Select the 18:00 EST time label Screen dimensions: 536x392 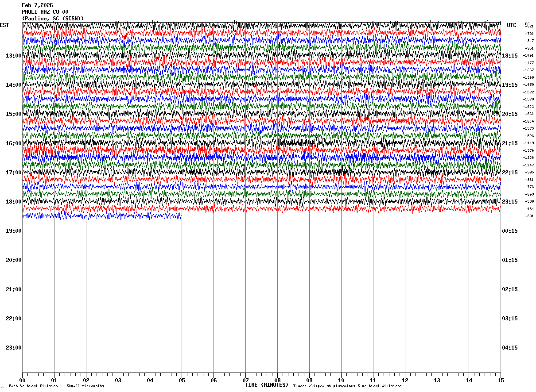[14, 202]
